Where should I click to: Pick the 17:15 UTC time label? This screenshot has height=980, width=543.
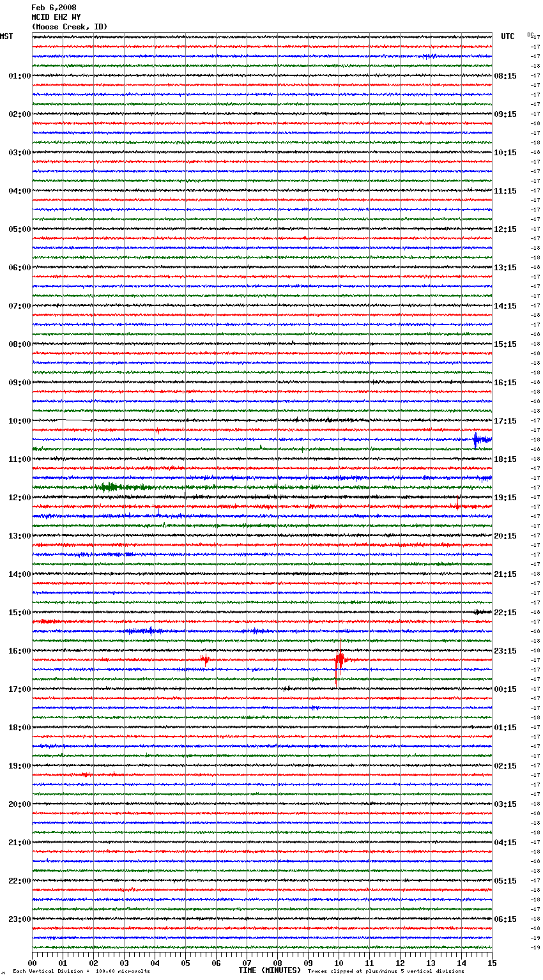click(505, 421)
